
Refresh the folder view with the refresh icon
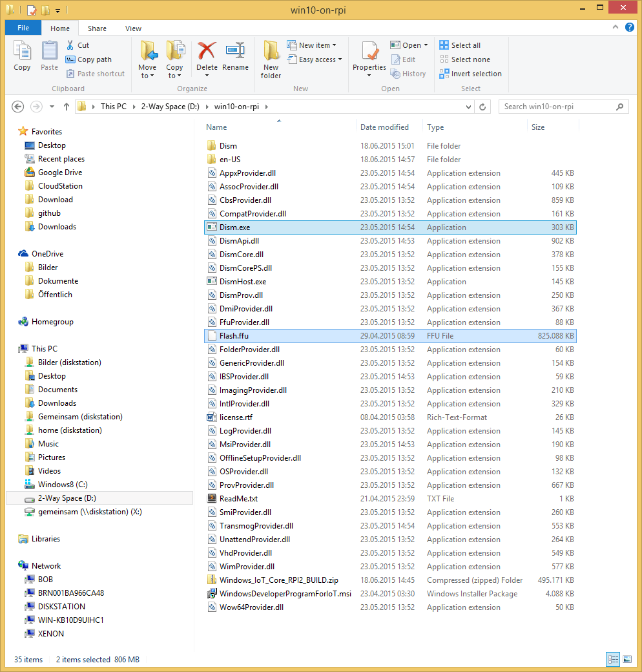click(x=482, y=107)
